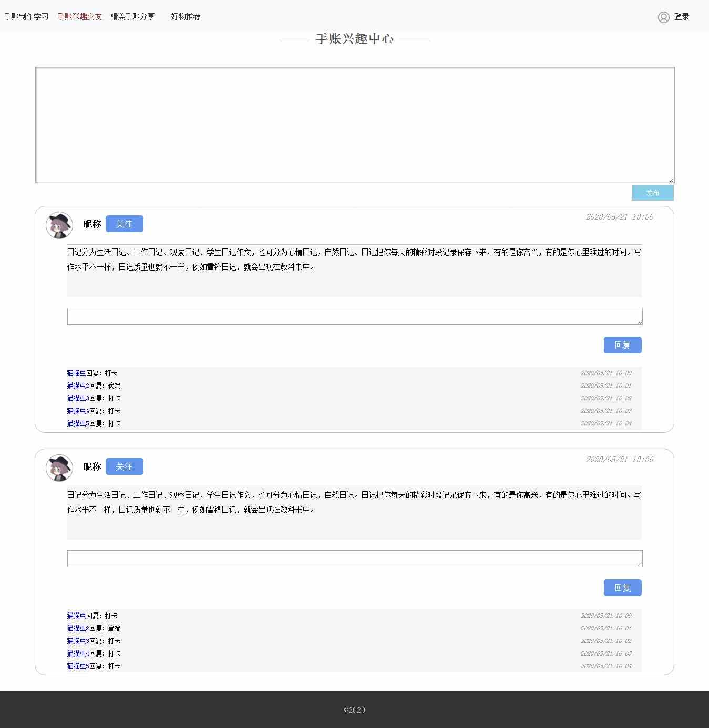Open 猫猫虫4 user link in second post

tap(78, 653)
